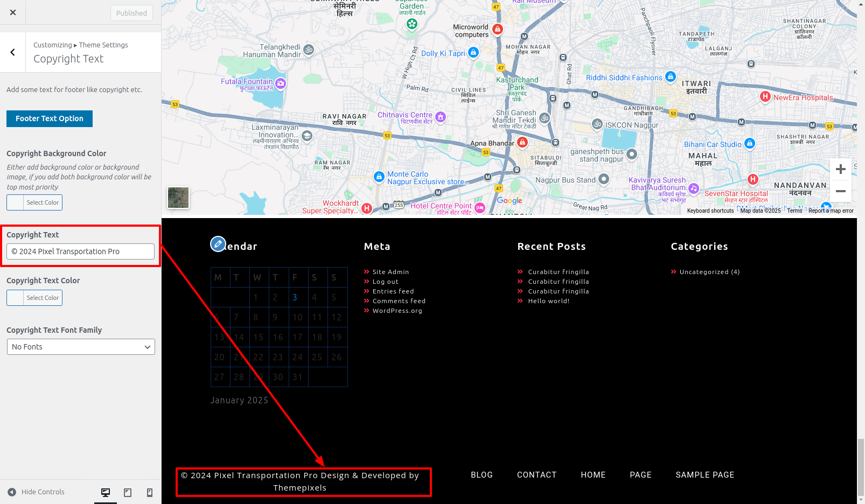Click Log out link in Meta
This screenshot has height=504, width=865.
tap(386, 282)
